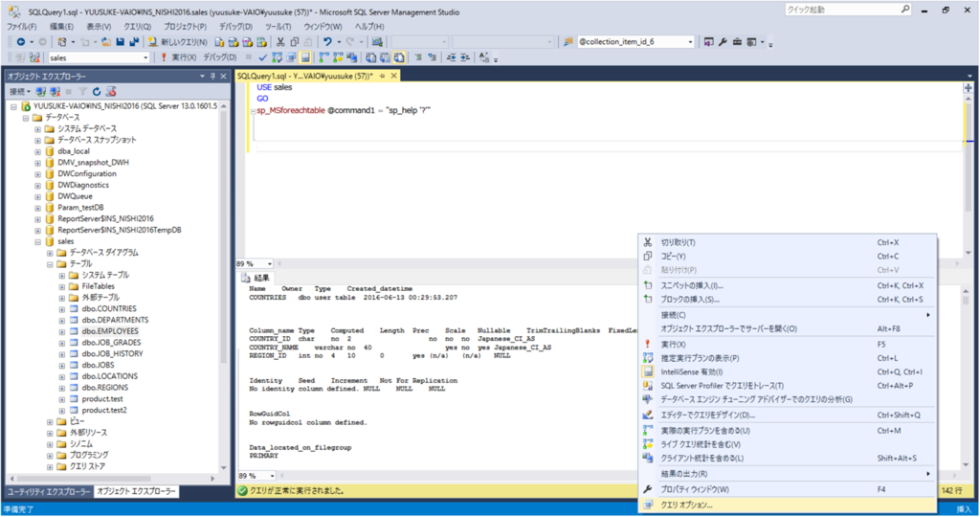Screen dimensions: 980x517
Task: Toggle the highlighted IntelliSense Enabled toolbar icon
Action: tap(305, 57)
